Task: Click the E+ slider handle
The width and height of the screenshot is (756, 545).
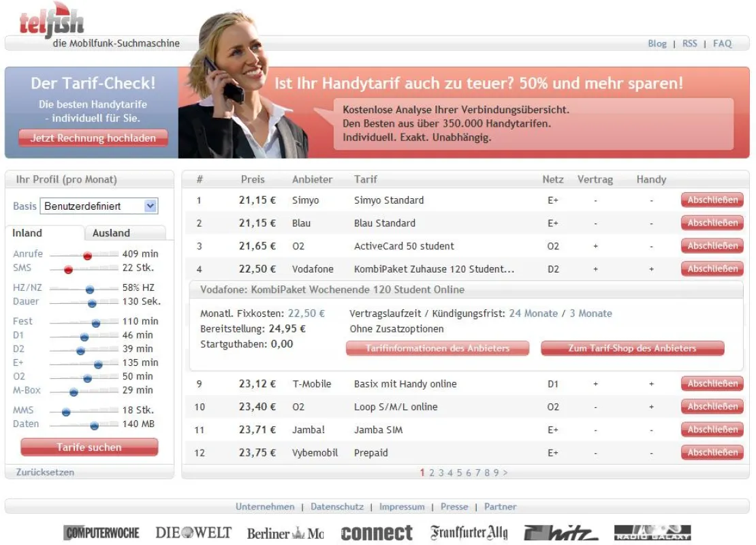Action: (x=98, y=364)
